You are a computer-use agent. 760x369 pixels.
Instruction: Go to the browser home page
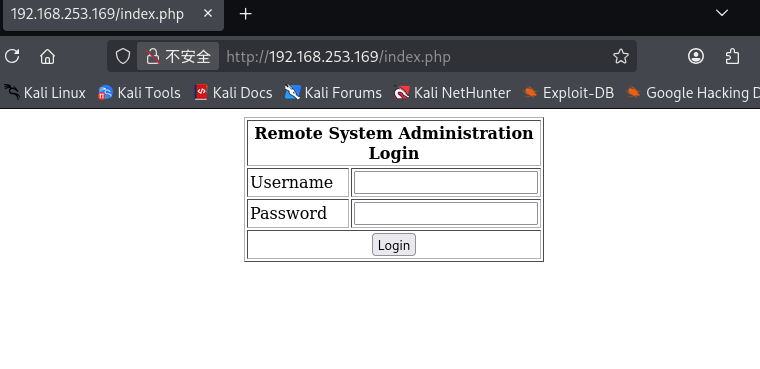(x=48, y=57)
